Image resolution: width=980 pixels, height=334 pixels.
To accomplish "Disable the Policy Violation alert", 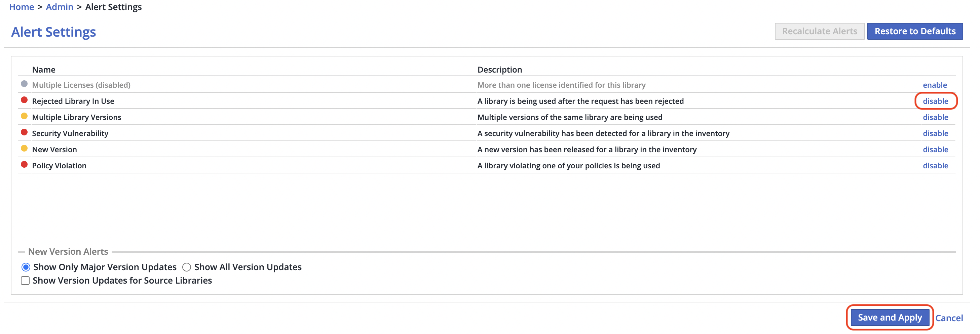I will [935, 166].
